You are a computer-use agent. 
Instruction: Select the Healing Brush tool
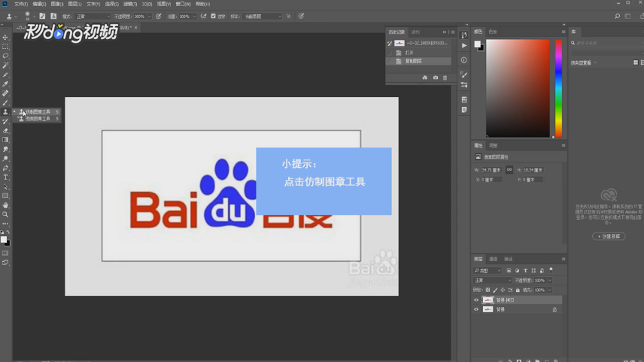click(x=5, y=93)
